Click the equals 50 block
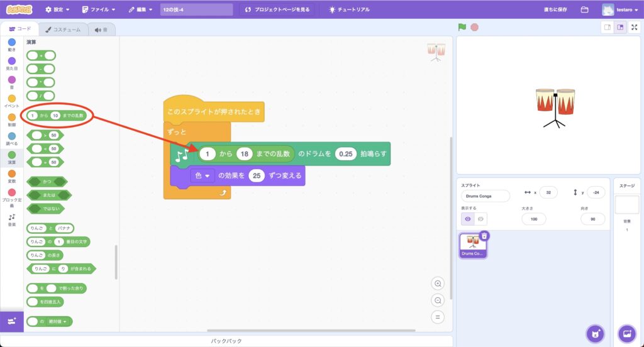Screen dimensions: 644x347 45,162
